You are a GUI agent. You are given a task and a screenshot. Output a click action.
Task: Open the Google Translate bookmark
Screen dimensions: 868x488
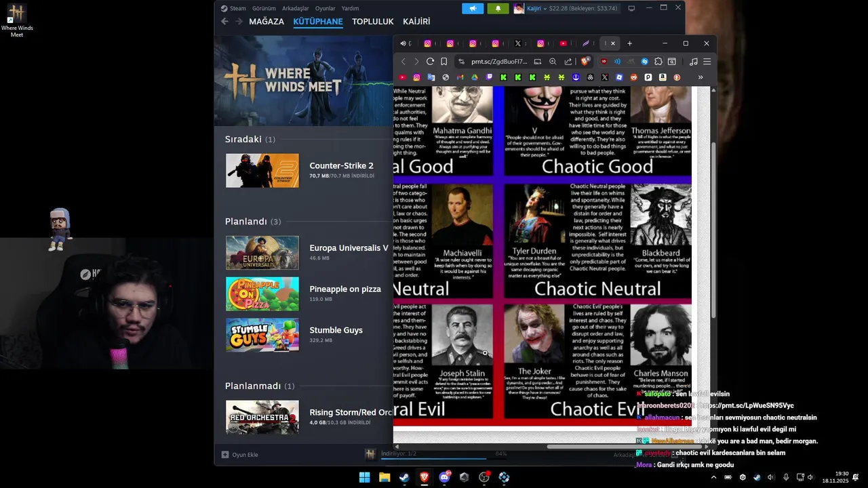[431, 77]
